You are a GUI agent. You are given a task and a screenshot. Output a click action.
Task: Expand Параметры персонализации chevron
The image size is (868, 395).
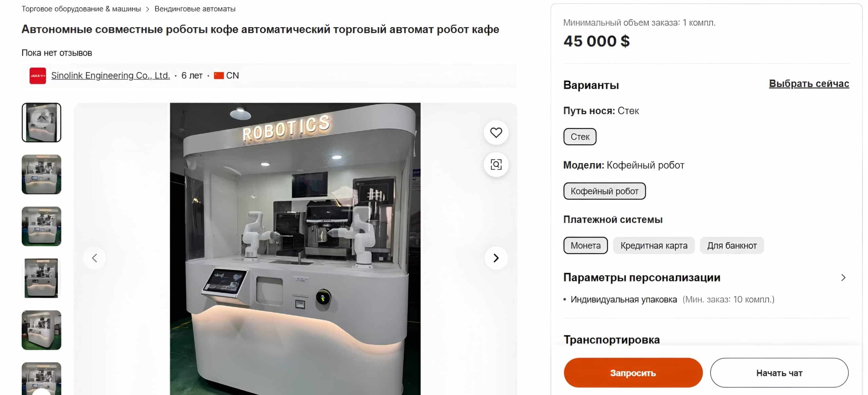coord(843,278)
